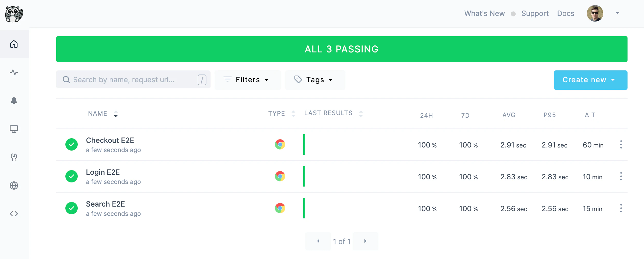Click the dashboards monitor icon in sidebar
Image resolution: width=644 pixels, height=259 pixels.
(14, 129)
